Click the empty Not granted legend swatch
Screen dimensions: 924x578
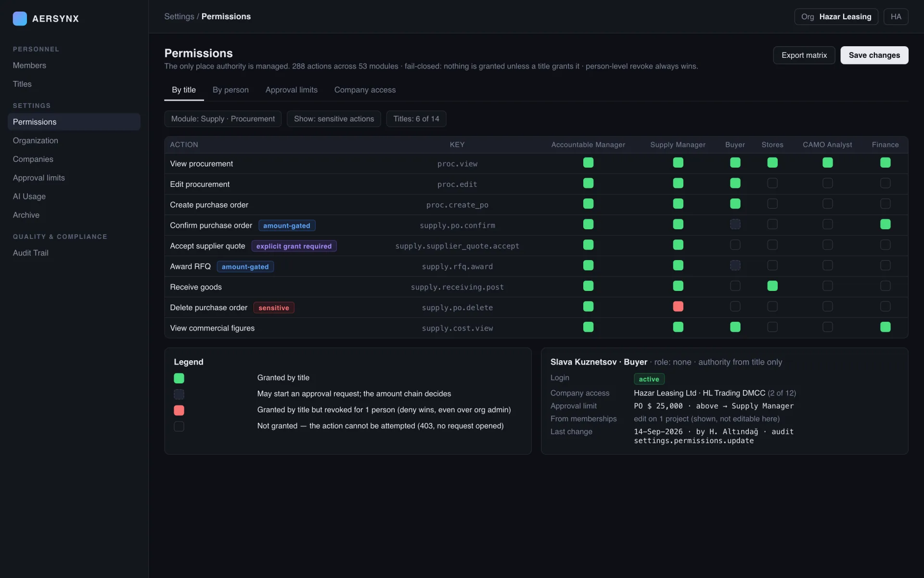(179, 426)
